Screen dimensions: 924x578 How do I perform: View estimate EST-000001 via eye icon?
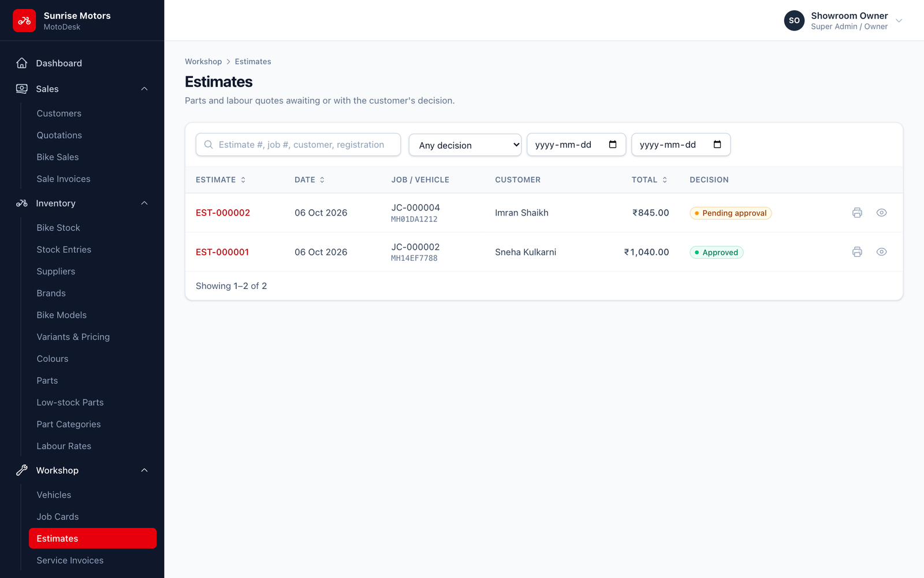click(x=881, y=252)
